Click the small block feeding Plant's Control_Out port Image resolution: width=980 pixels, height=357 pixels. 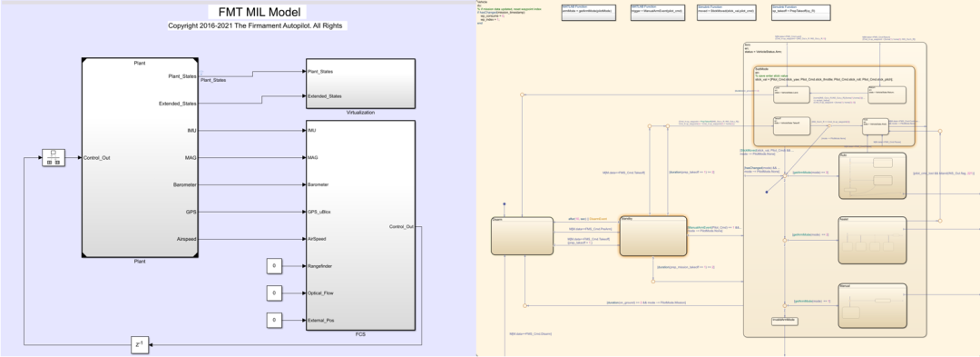pos(54,158)
